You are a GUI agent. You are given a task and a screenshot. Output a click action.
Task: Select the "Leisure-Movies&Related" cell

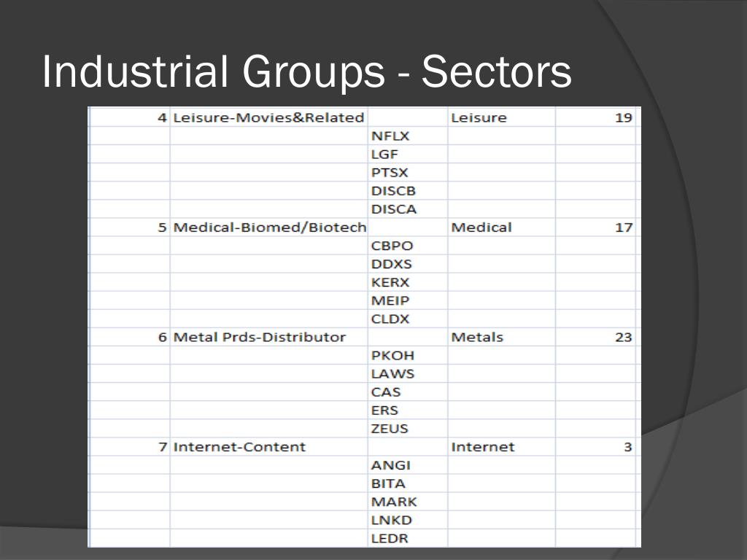pos(268,117)
